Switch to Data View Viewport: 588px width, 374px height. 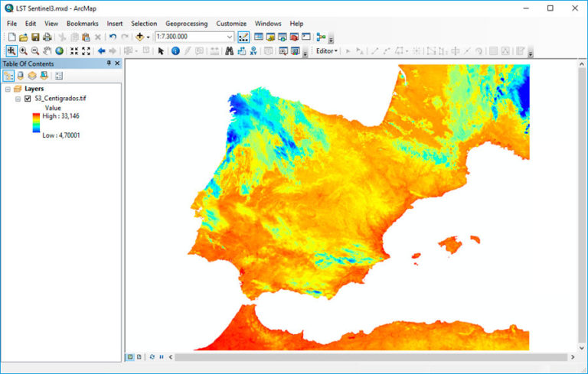[130, 356]
